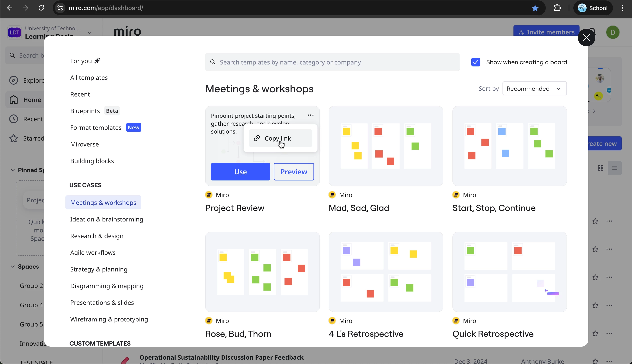Choose Copy link from the popup menu
Image resolution: width=632 pixels, height=364 pixels.
click(280, 138)
